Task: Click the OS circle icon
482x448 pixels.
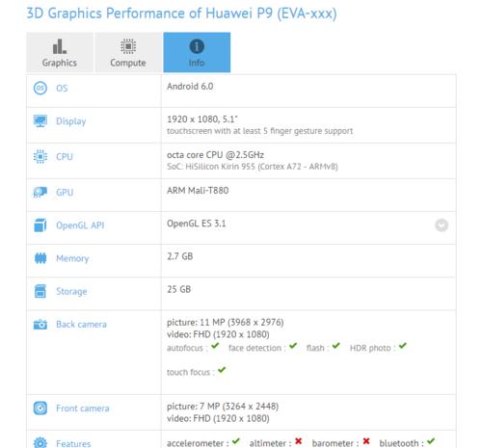Action: [x=40, y=88]
